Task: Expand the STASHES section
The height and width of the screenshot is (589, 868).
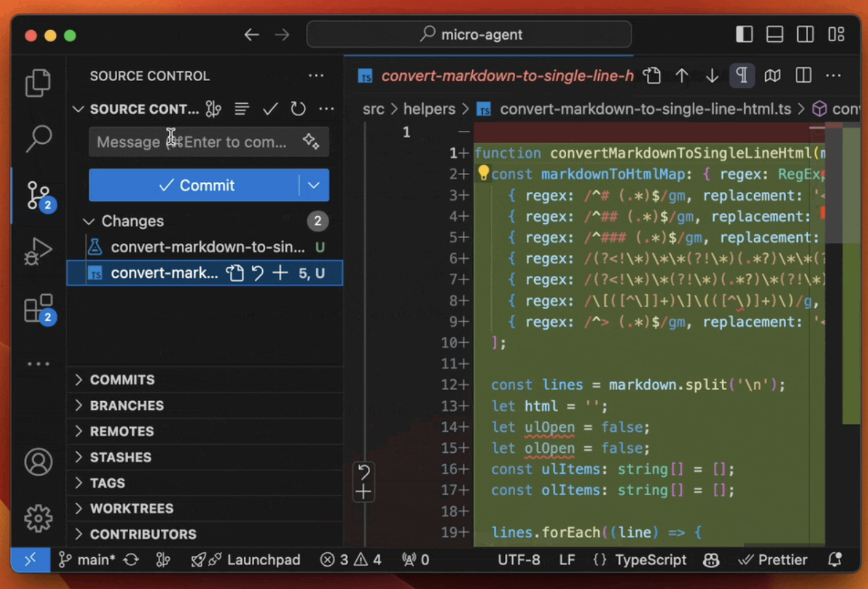Action: 120,457
